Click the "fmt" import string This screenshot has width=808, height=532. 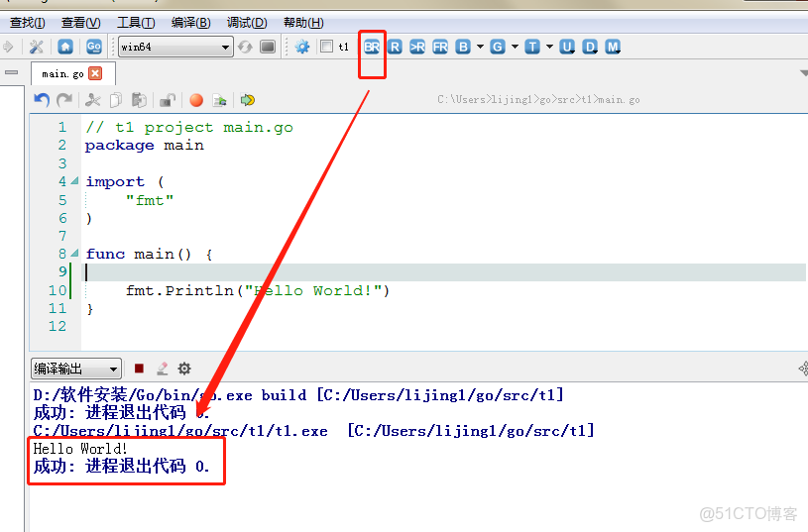coord(150,200)
